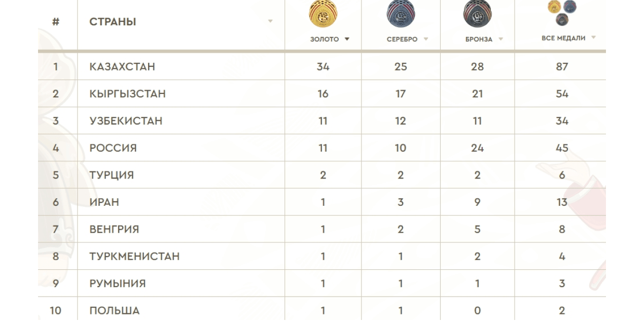Choose the Россия row
Screen dimensions: 644x322
113,148
